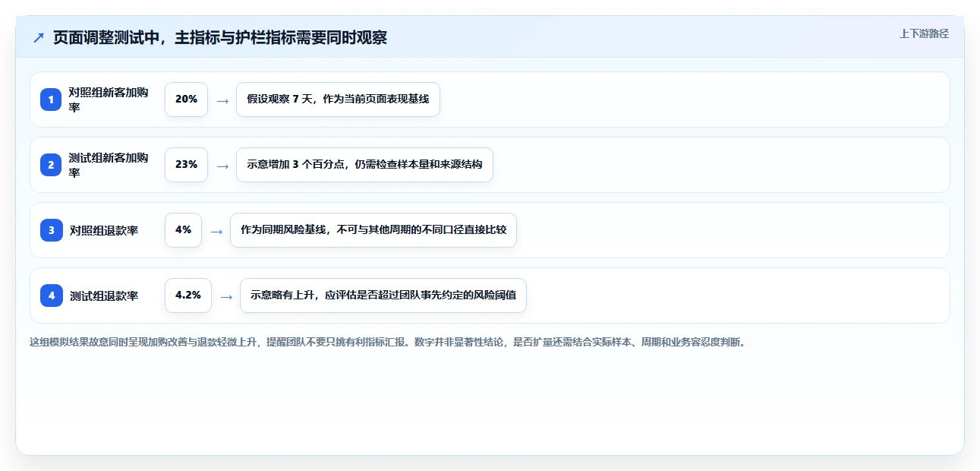Click the page title about 主指标与护栏指标
This screenshot has width=980, height=471.
[220, 38]
